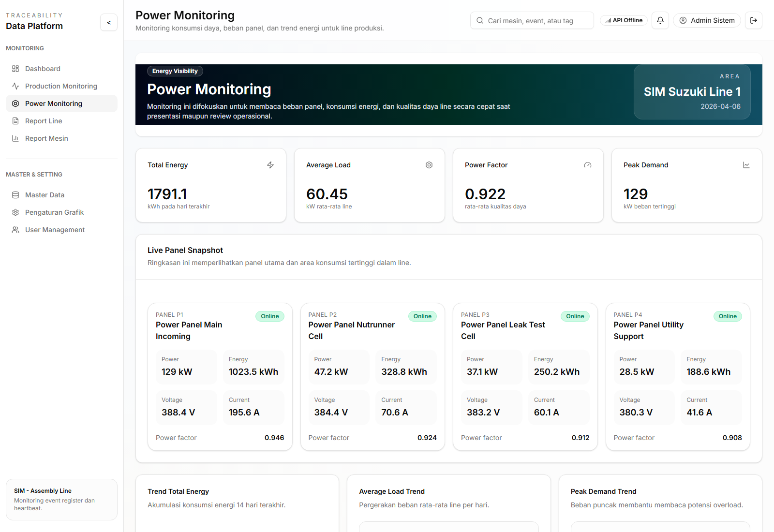Click the Master Data database icon

pos(15,195)
